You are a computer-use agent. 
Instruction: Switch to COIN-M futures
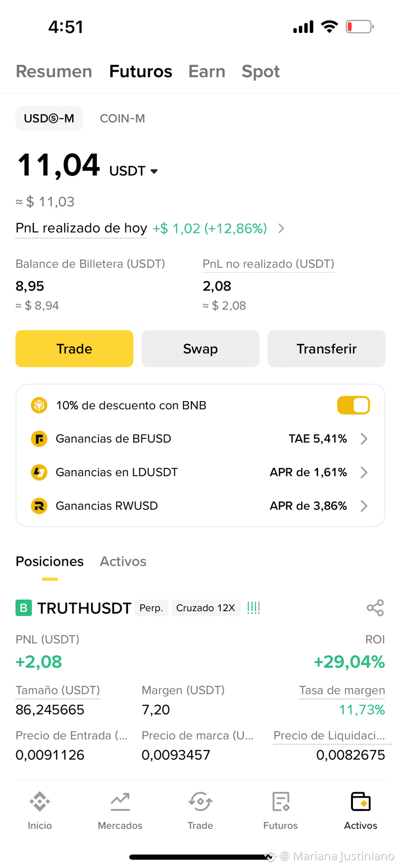click(x=123, y=119)
